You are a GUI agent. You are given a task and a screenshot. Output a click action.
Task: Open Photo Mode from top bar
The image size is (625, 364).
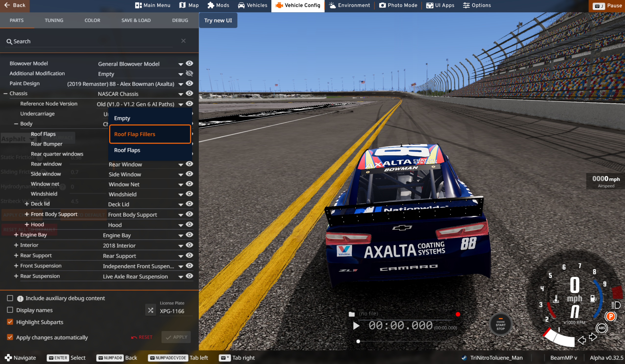(398, 5)
